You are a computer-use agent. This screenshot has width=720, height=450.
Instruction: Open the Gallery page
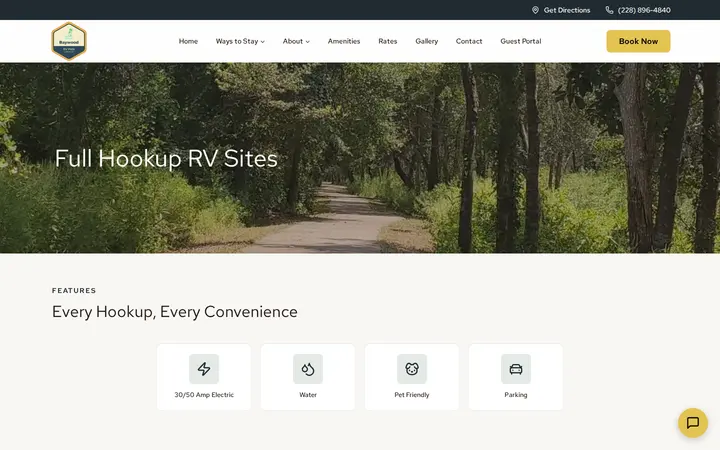[427, 41]
